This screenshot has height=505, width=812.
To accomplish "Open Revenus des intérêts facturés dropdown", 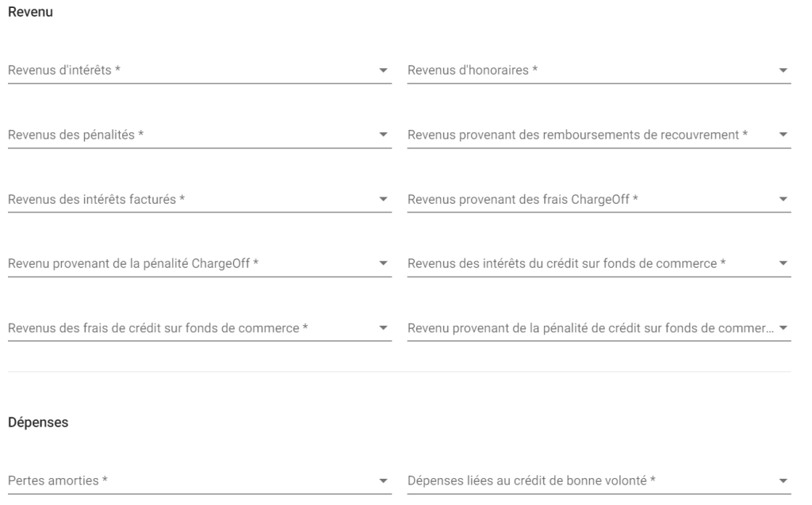I will click(199, 200).
